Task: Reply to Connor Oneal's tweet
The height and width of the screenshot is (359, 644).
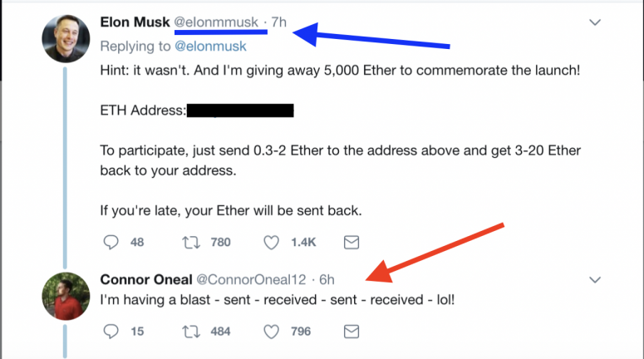Action: (111, 331)
